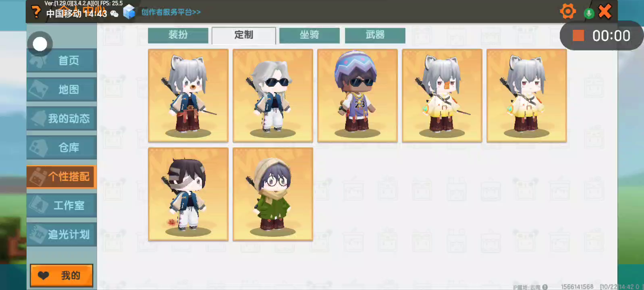Viewport: 644px width, 290px height.
Task: Open the blue cube creator platform icon
Action: 129,12
